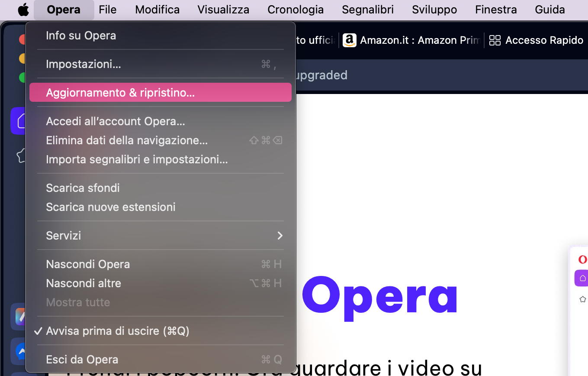Choose Aggiornamento & ripristino…
Viewport: 588px width, 376px height.
(161, 93)
